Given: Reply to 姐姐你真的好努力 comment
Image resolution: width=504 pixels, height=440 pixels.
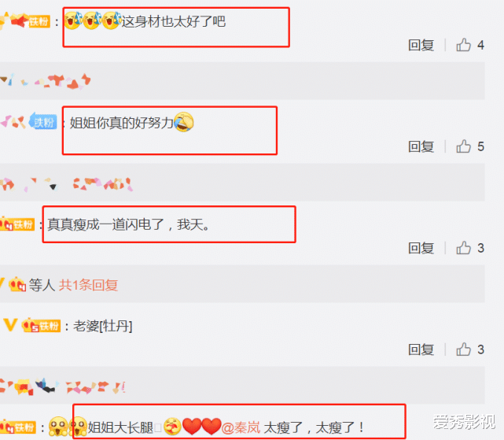Looking at the screenshot, I should (421, 146).
